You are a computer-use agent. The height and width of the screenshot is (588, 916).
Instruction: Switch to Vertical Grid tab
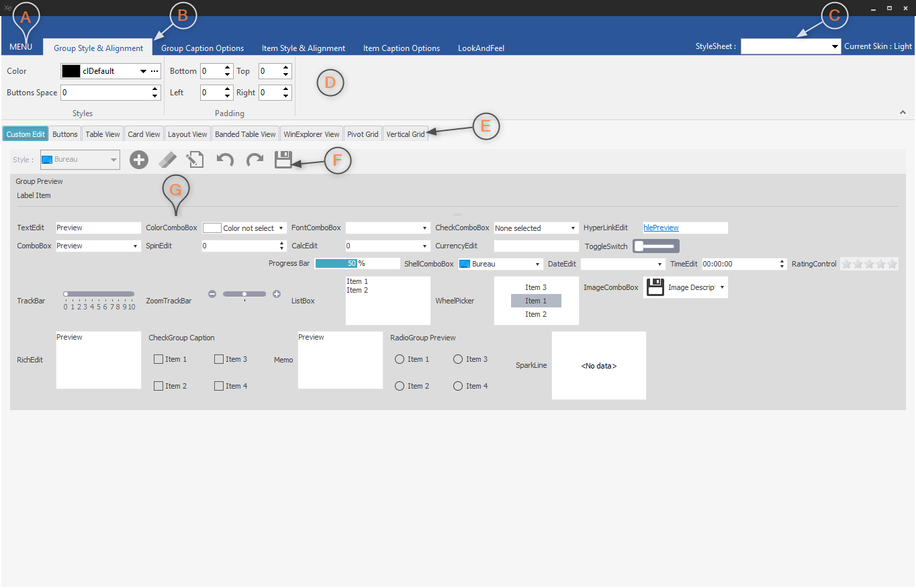[x=406, y=134]
